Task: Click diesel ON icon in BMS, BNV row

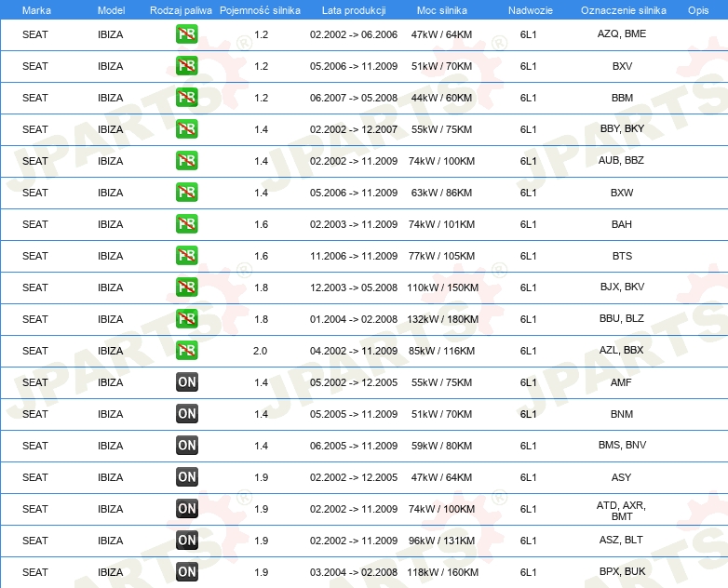Action: 186,445
